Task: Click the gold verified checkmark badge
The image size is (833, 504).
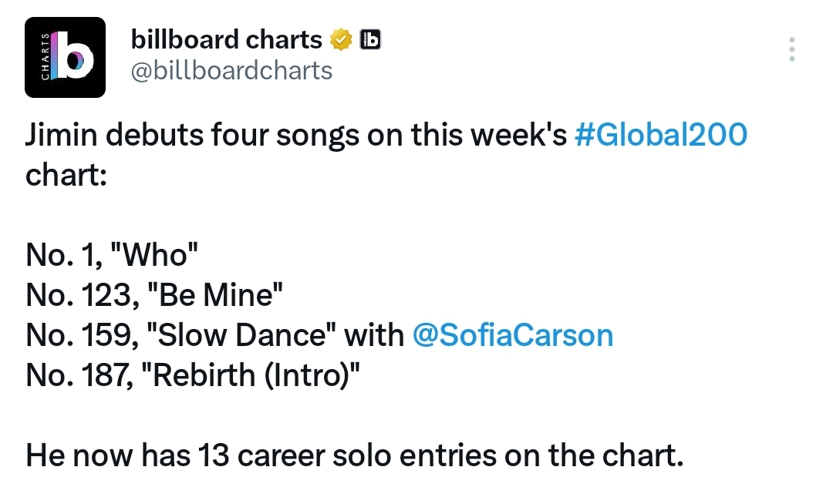Action: pos(341,40)
